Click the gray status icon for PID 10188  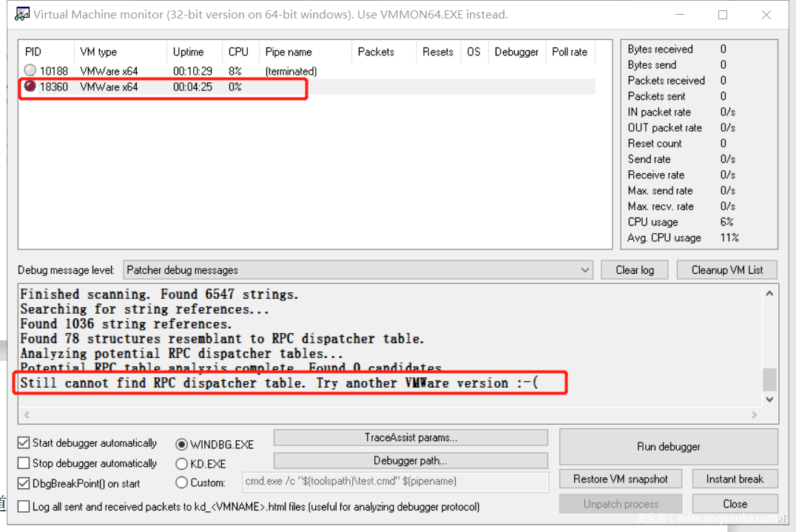(x=30, y=71)
